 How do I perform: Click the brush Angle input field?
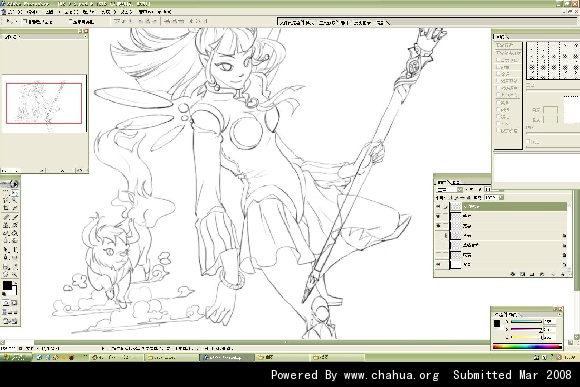551,110
